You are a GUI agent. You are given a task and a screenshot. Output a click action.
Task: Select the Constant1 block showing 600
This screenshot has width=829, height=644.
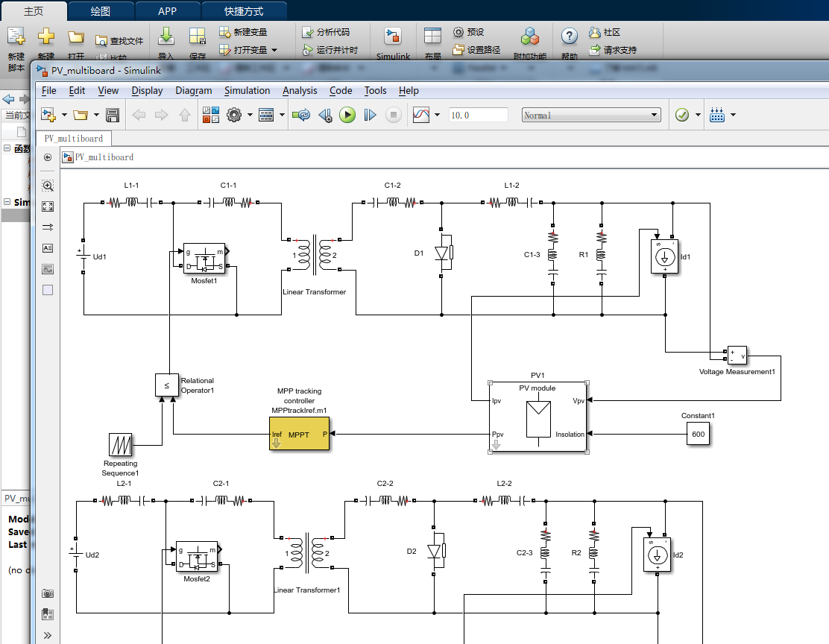[x=698, y=434]
